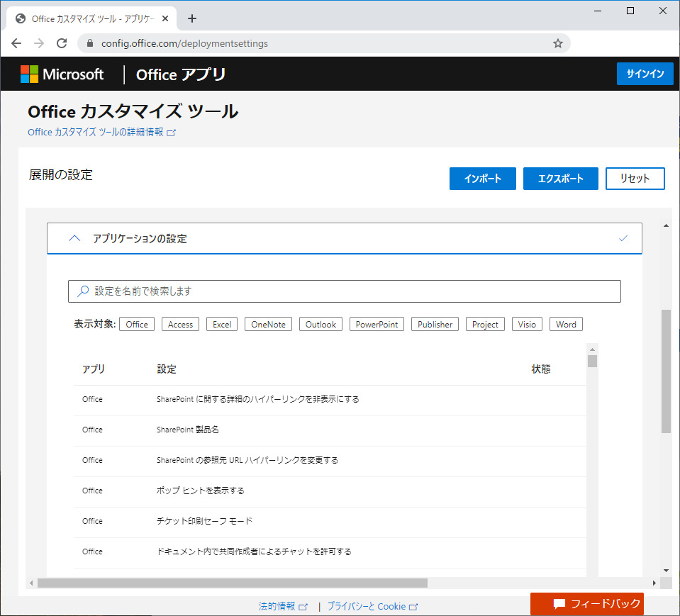Click the padlock site info icon
The height and width of the screenshot is (616, 680).
(90, 43)
